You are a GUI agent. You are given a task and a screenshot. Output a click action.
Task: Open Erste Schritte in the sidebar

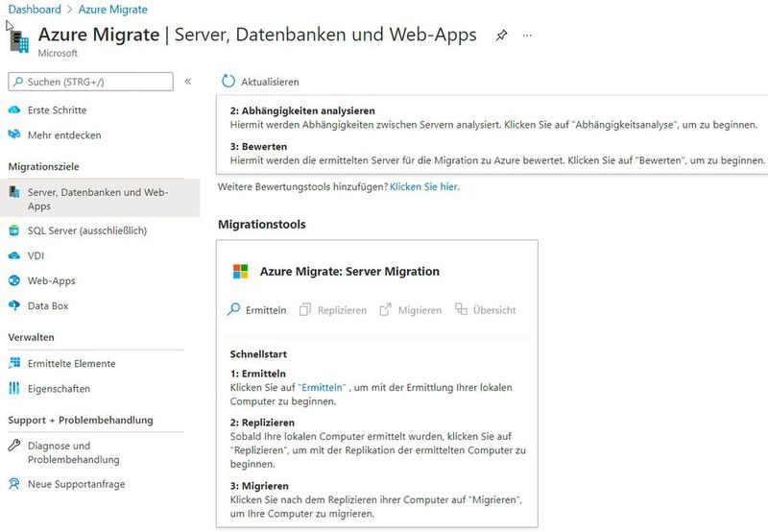tap(57, 110)
